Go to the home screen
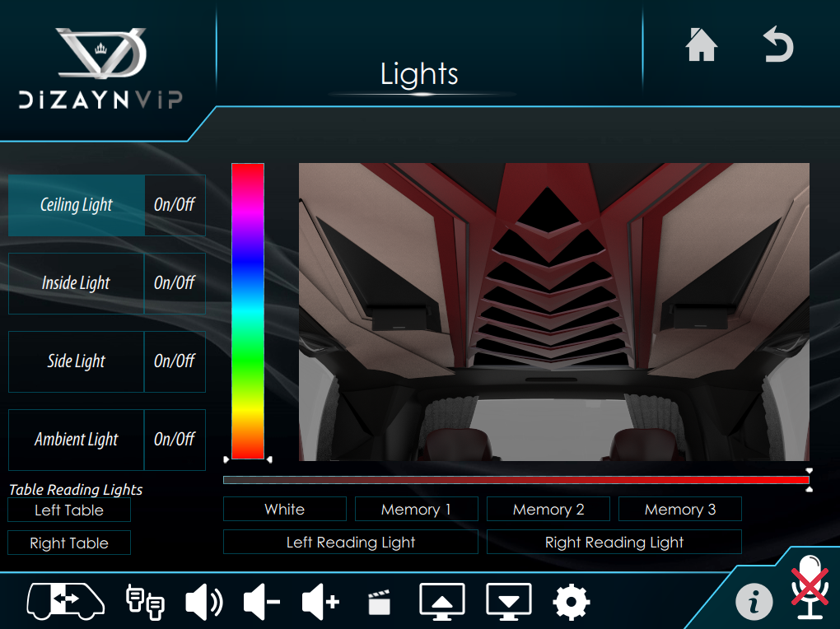 click(x=701, y=44)
